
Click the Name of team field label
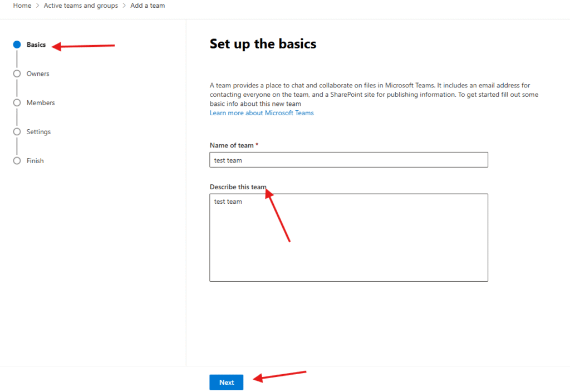232,145
